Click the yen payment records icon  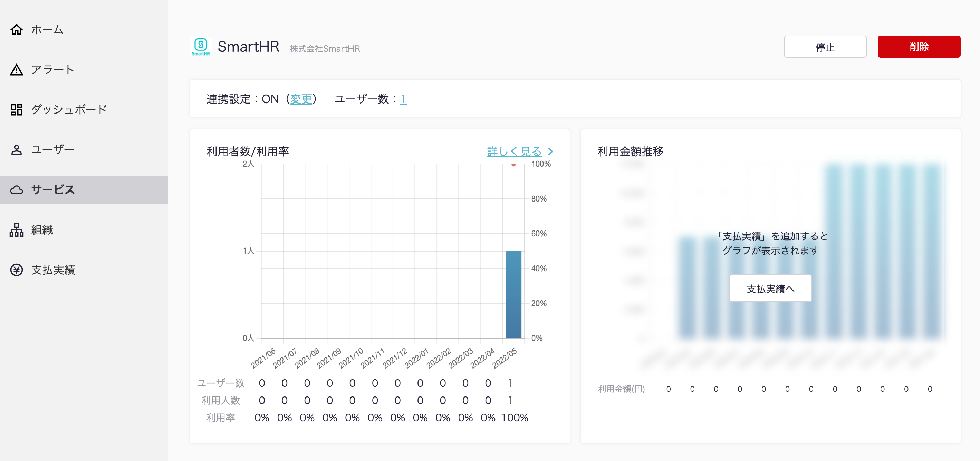[x=16, y=270]
